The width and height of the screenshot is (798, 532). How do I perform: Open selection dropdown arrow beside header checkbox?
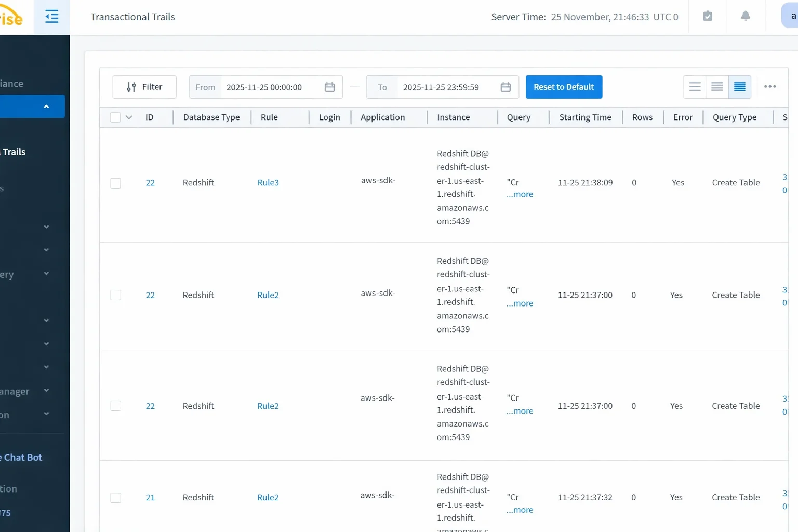129,117
